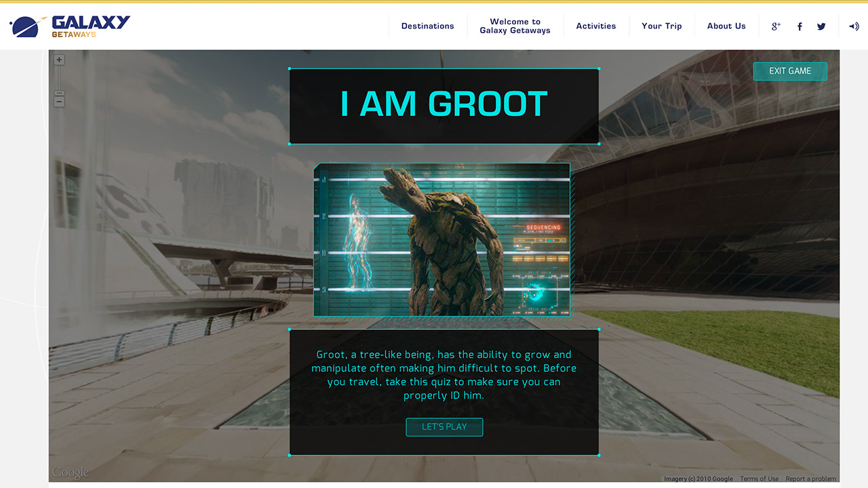Click the Report a problem link
The width and height of the screenshot is (868, 488).
click(x=811, y=479)
